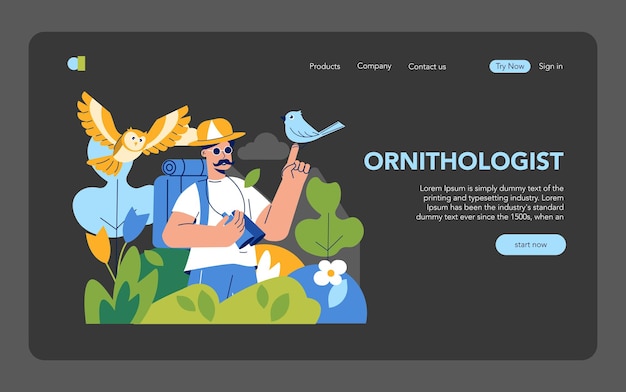The height and width of the screenshot is (392, 626).
Task: Open the Products menu item
Action: click(x=325, y=66)
